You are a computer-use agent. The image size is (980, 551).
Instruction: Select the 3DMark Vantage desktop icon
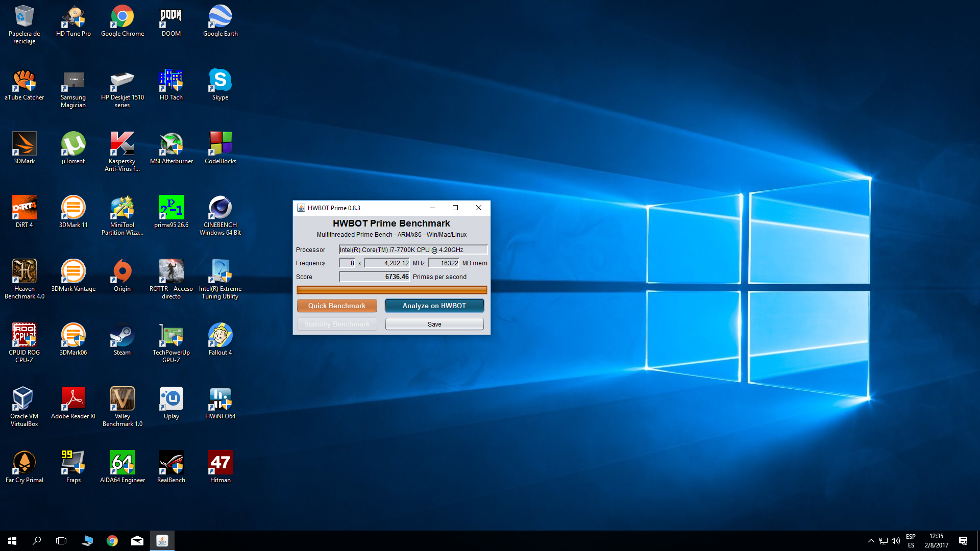(73, 276)
